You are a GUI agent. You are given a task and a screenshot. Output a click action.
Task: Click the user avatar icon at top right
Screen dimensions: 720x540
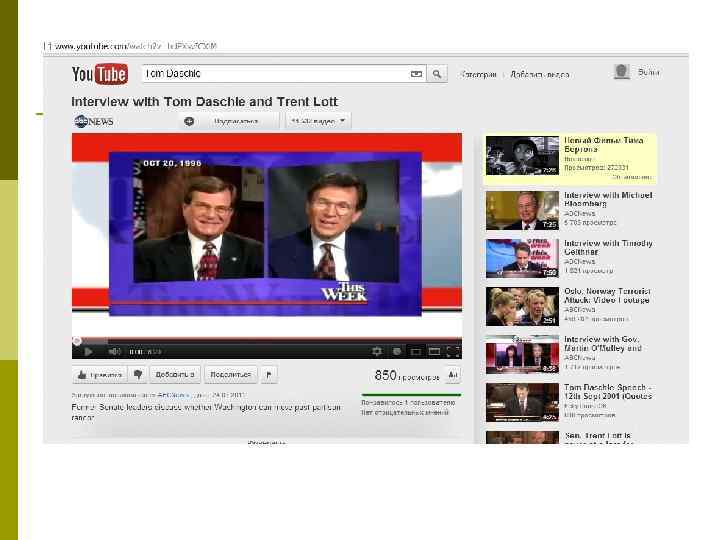point(622,72)
